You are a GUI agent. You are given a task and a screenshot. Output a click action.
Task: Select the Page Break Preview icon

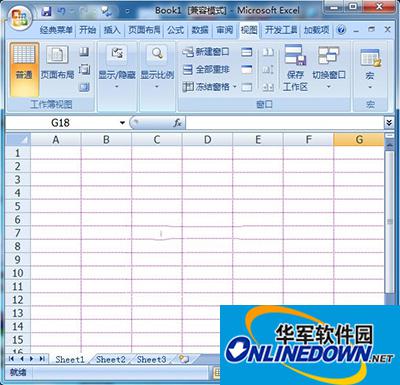coord(85,52)
